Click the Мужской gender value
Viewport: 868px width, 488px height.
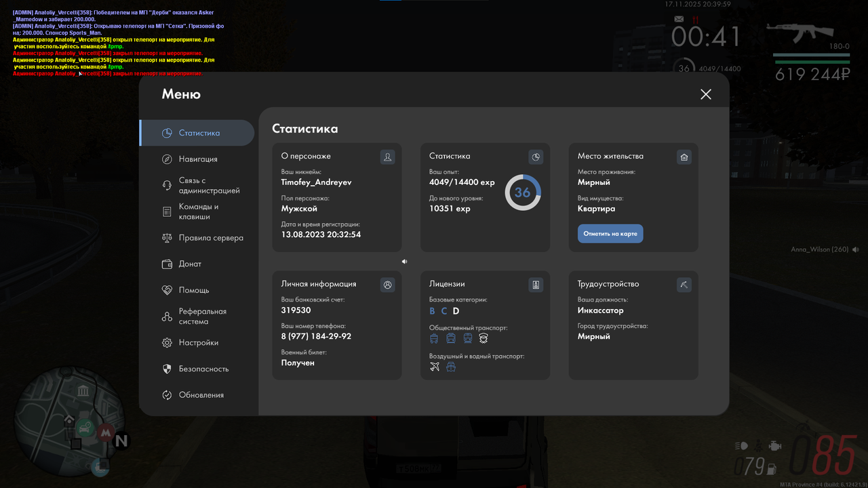[299, 209]
